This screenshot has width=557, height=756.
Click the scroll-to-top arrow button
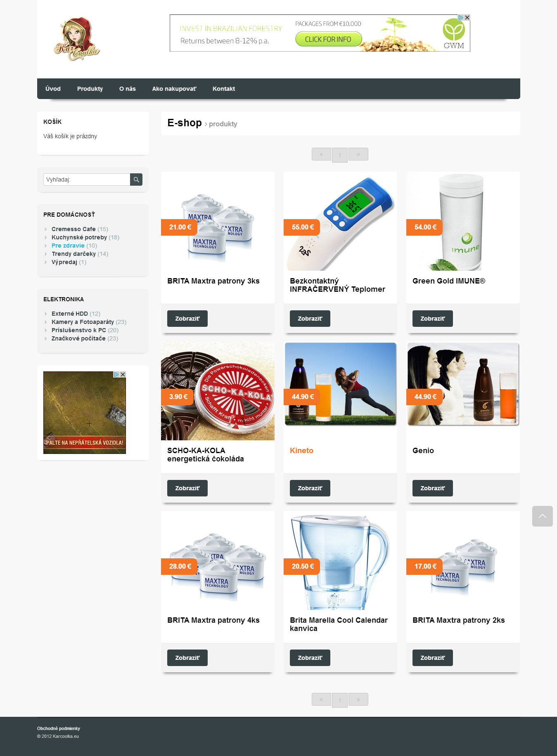point(542,516)
